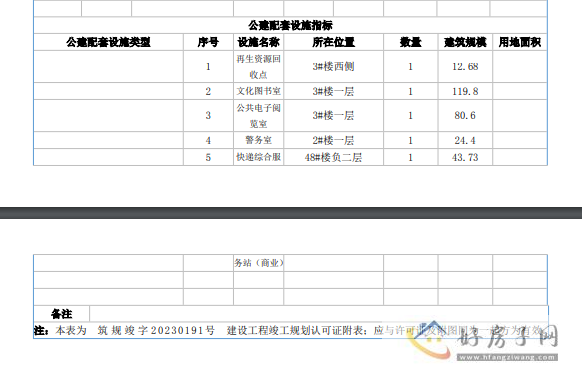Click serial number 3 in 序号 column
Screen dimensions: 582x365
(208, 115)
